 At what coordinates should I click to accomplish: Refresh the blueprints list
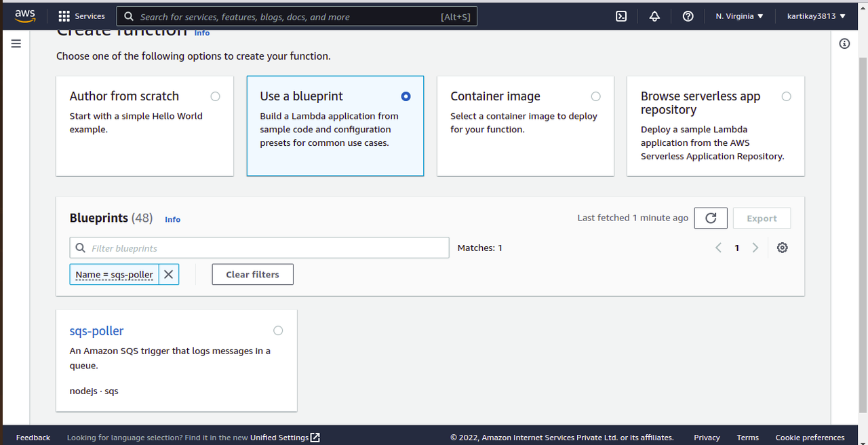pos(711,218)
